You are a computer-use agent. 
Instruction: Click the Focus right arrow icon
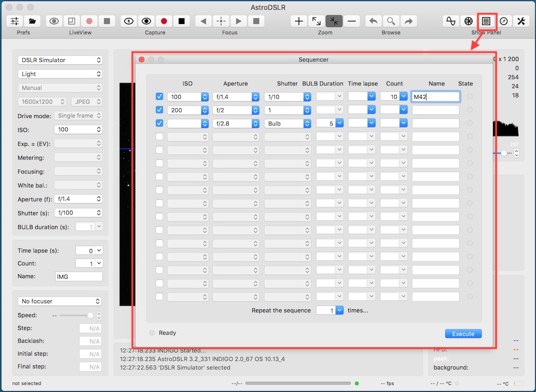(238, 21)
